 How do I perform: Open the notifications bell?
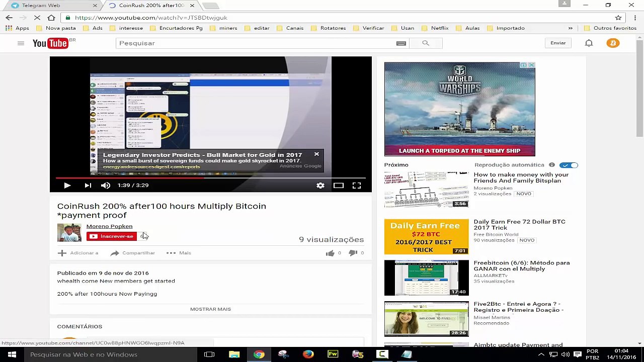point(589,43)
